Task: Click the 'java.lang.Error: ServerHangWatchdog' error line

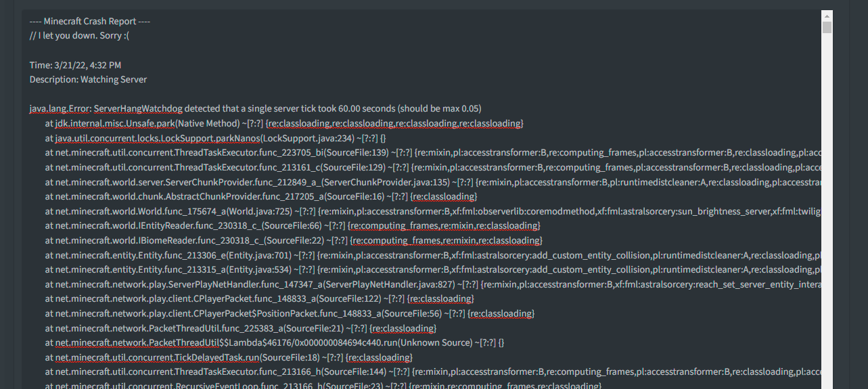Action: (256, 108)
